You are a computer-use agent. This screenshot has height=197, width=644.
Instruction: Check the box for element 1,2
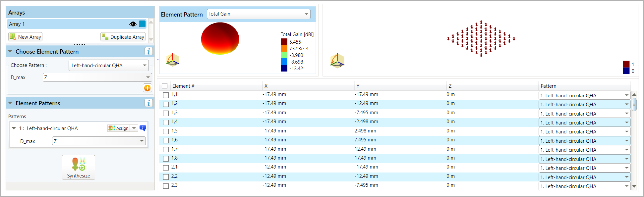(x=166, y=104)
